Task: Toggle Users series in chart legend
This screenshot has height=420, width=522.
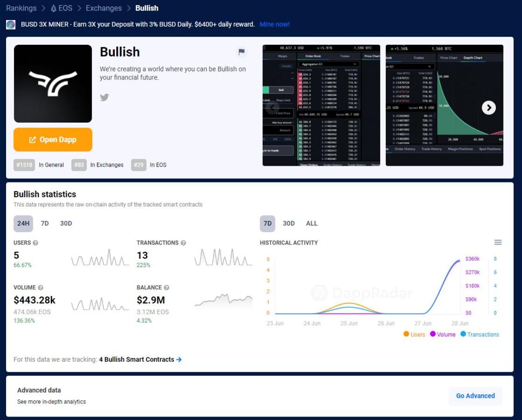Action: point(414,334)
